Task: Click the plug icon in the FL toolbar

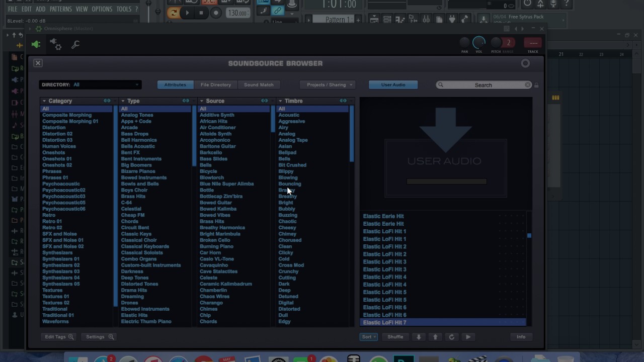Action: 452,19
